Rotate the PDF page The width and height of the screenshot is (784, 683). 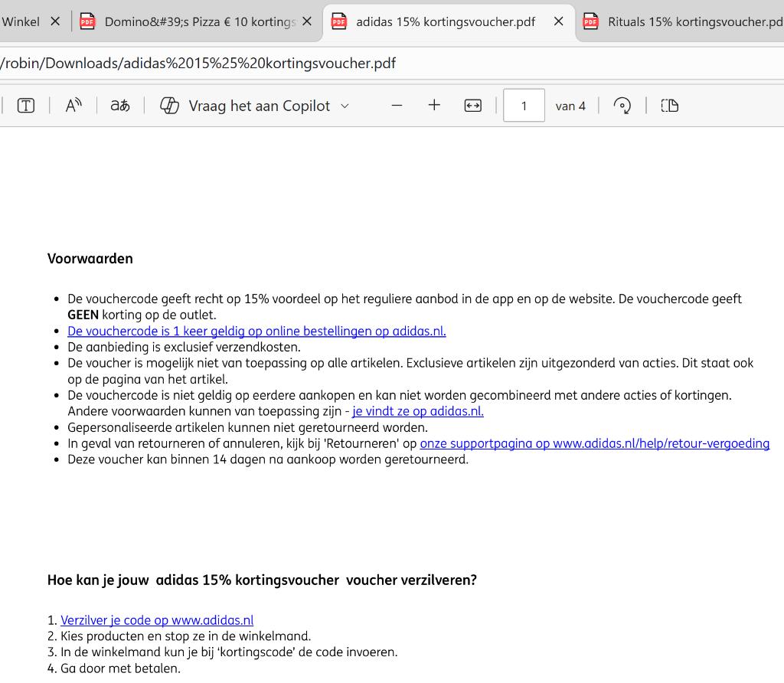(x=622, y=106)
